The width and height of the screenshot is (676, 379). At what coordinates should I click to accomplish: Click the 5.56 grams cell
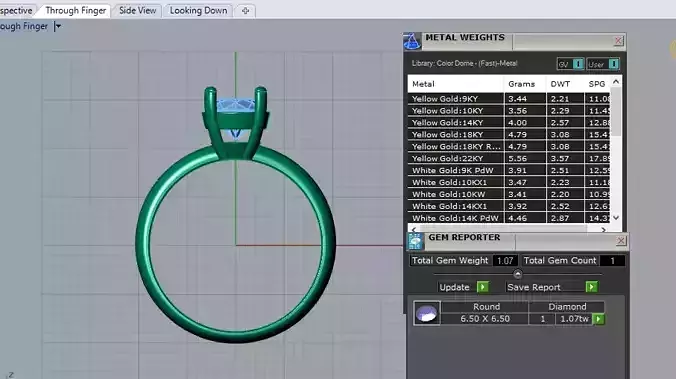(x=525, y=159)
